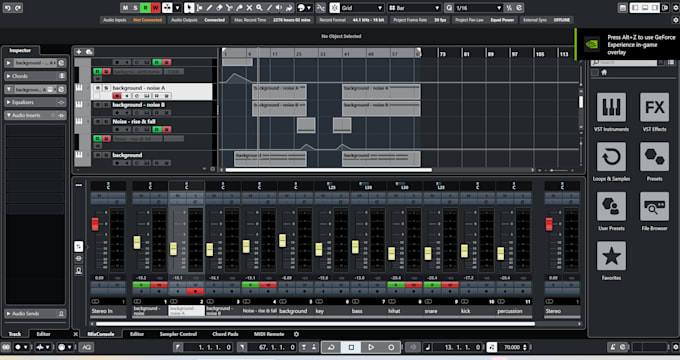
Task: Toggle global Write automation W button
Action: click(x=155, y=8)
